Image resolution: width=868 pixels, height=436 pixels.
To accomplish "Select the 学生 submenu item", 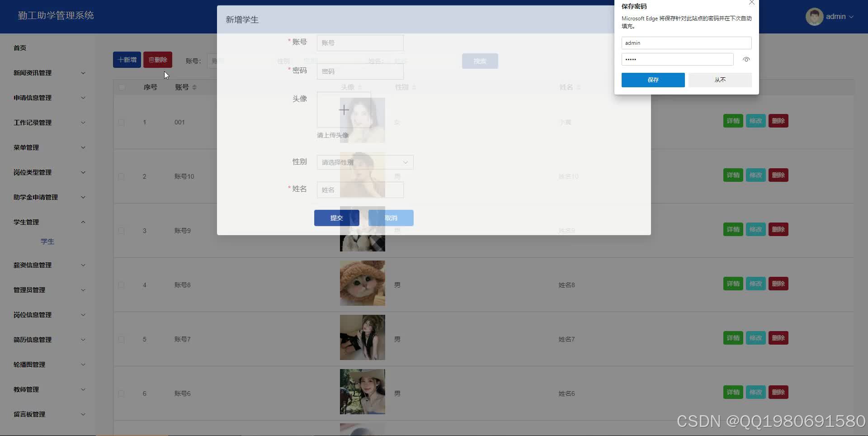I will 47,241.
